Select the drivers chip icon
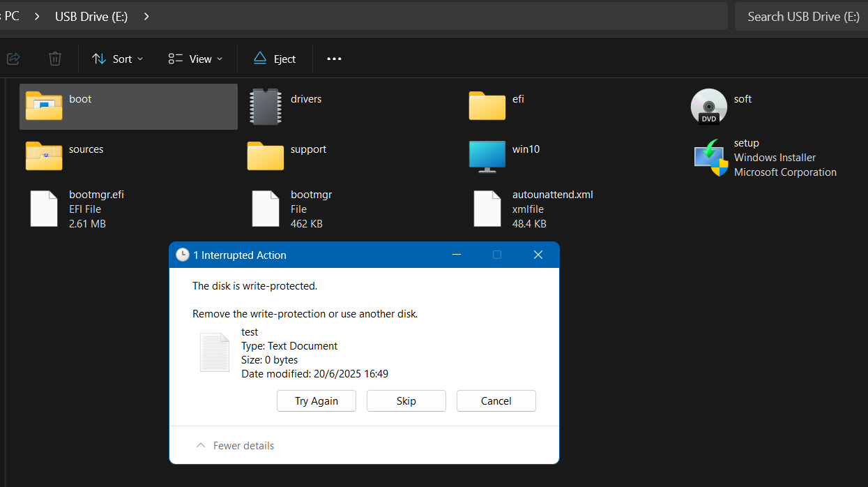Viewport: 868px width, 487px height. [x=266, y=107]
